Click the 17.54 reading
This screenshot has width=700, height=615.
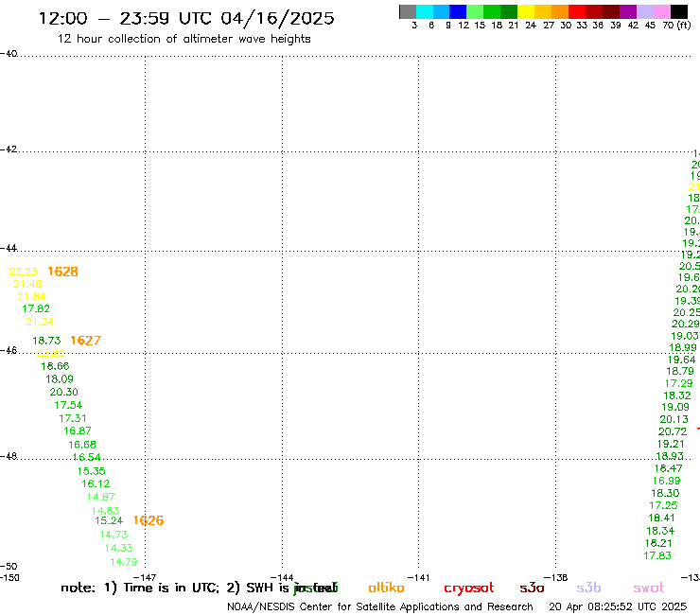(x=68, y=405)
